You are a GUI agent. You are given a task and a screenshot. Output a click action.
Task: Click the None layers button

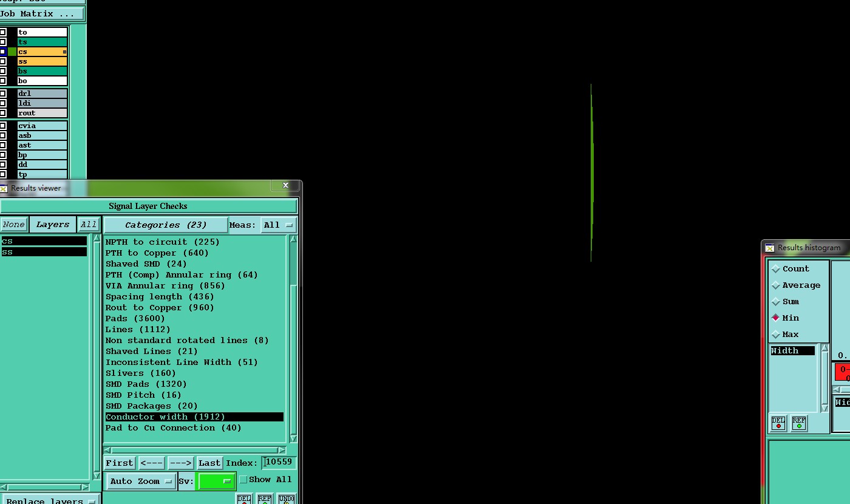click(x=13, y=225)
